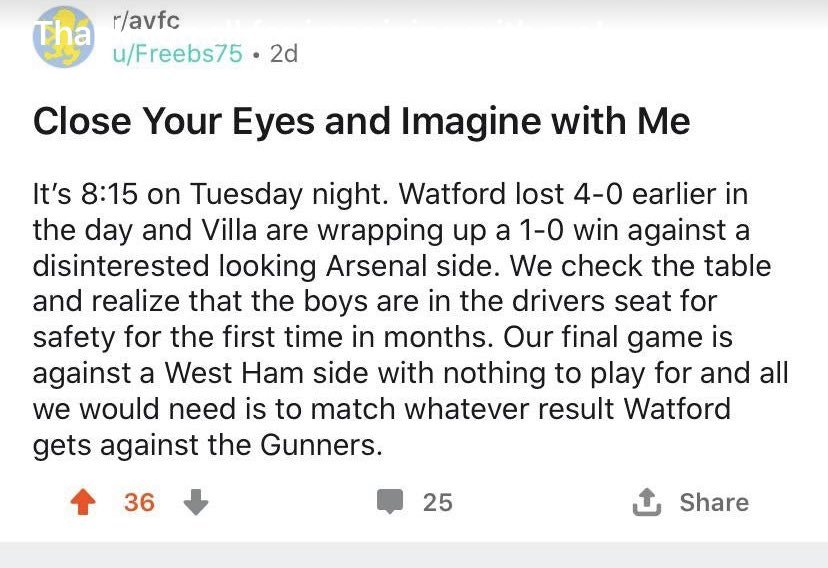The height and width of the screenshot is (568, 828).
Task: Open comments via the speech bubble icon
Action: tap(390, 501)
